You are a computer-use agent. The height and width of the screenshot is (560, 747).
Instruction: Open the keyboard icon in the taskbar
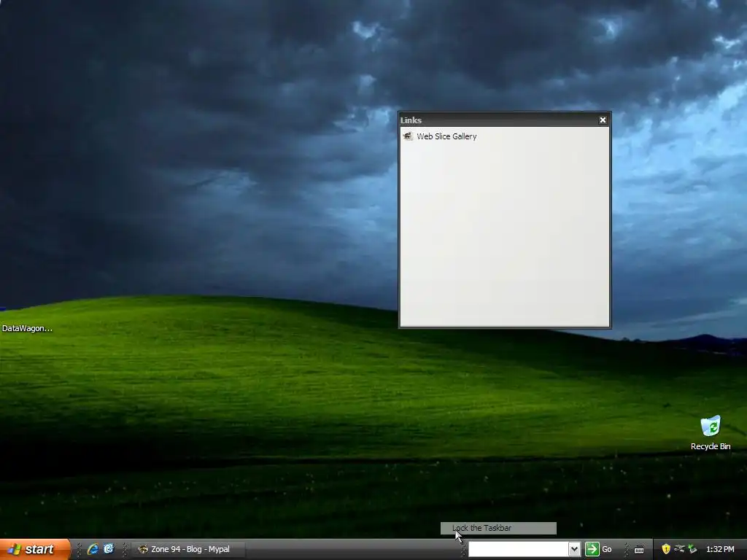pos(639,550)
